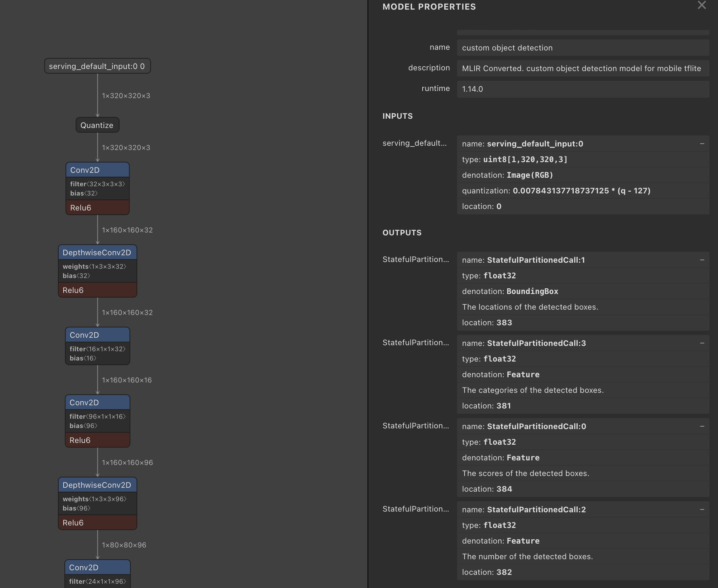The height and width of the screenshot is (588, 718).
Task: Collapse the serving_default_input:0 details
Action: click(x=702, y=143)
